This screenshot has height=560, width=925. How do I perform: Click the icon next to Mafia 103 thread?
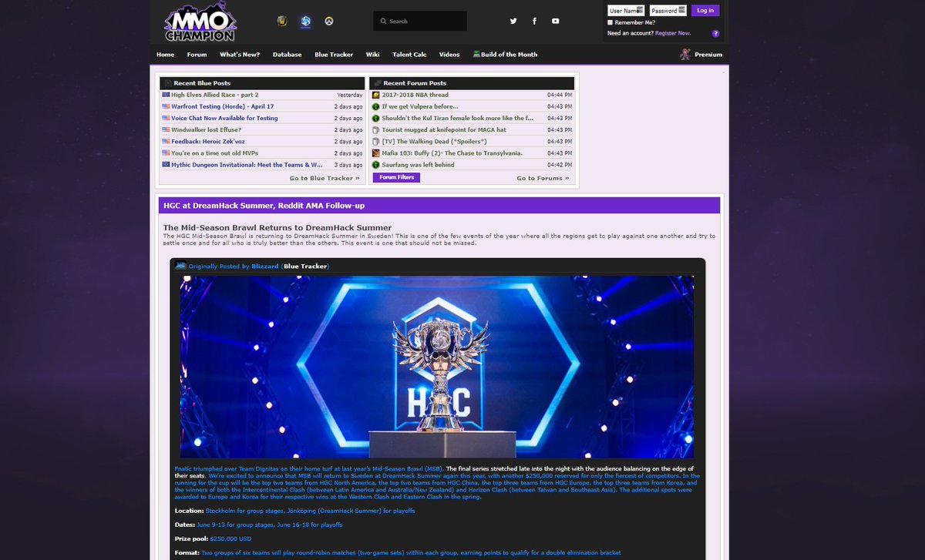(375, 153)
